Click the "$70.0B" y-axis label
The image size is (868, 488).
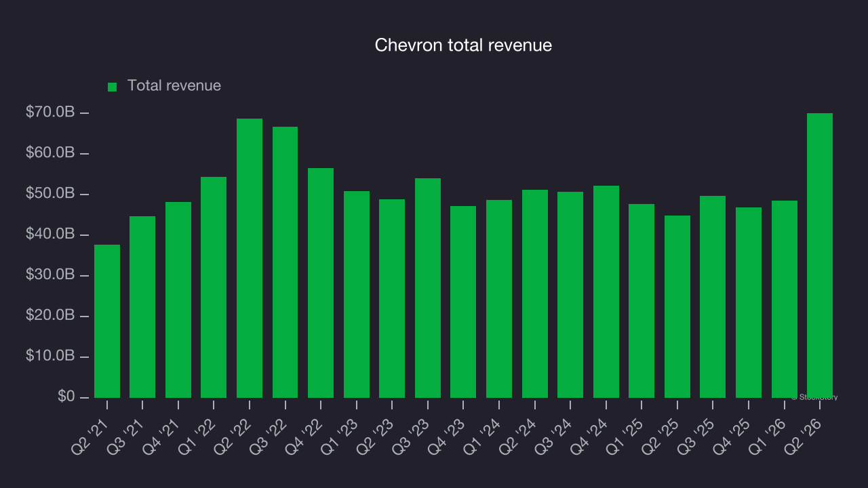click(50, 113)
